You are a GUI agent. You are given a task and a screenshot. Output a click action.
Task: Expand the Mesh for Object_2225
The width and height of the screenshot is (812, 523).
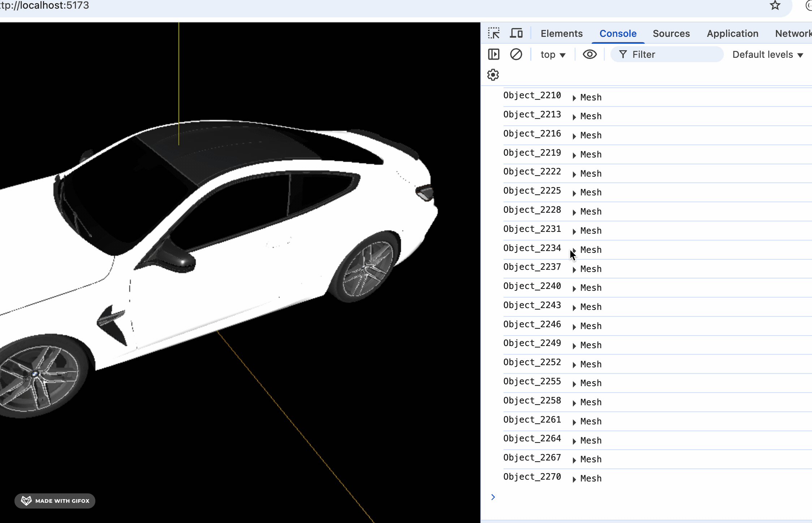pos(574,193)
